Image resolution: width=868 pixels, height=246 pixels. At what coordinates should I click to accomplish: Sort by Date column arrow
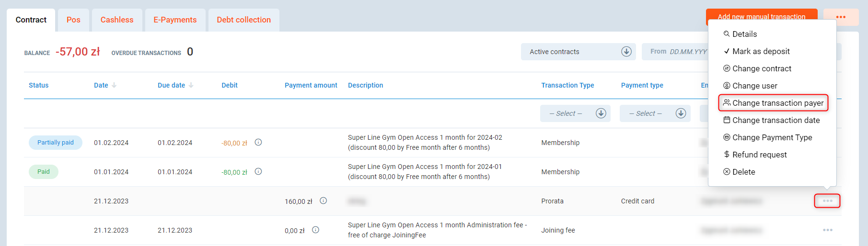(x=114, y=85)
